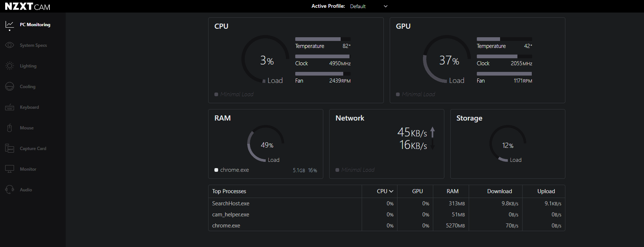Click the NZXT CAM logo

click(x=27, y=6)
